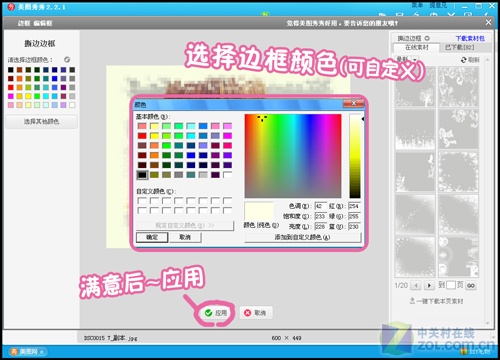Click the round icon next to 撕边边框 title
Viewport: 500px width, 360px height.
(x=427, y=38)
